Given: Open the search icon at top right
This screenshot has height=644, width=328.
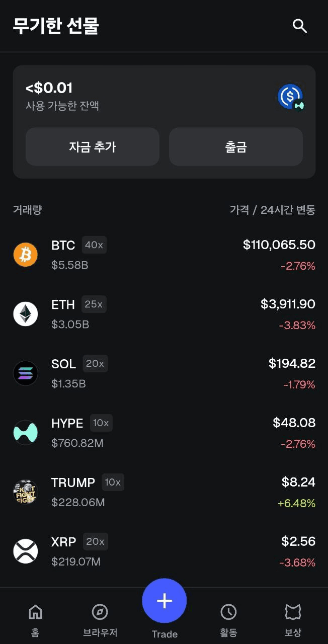Looking at the screenshot, I should coord(300,26).
